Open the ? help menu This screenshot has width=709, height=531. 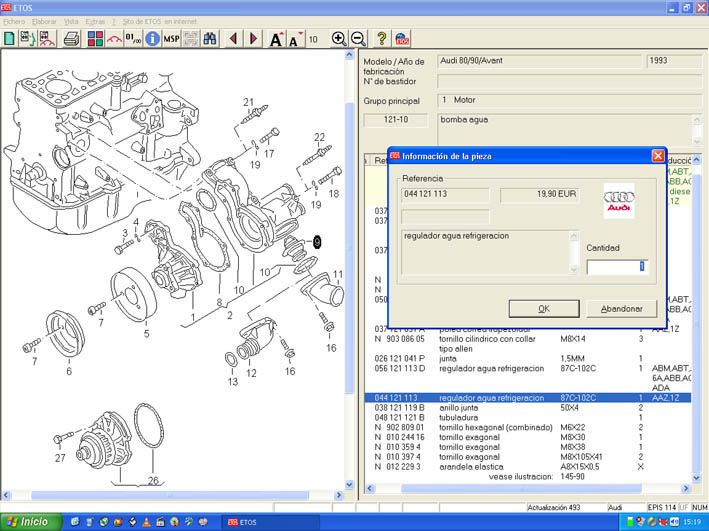tap(114, 21)
